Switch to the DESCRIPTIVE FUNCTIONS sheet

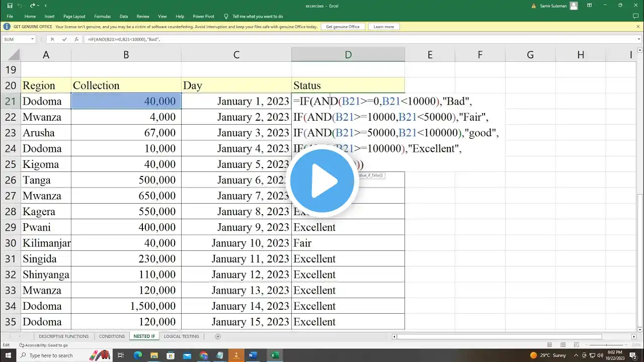click(x=63, y=336)
